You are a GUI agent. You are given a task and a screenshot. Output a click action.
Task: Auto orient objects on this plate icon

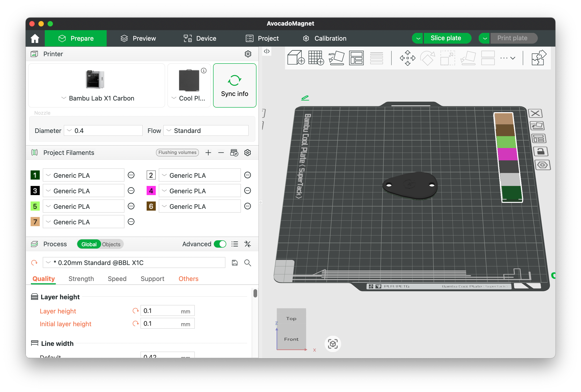click(537, 126)
